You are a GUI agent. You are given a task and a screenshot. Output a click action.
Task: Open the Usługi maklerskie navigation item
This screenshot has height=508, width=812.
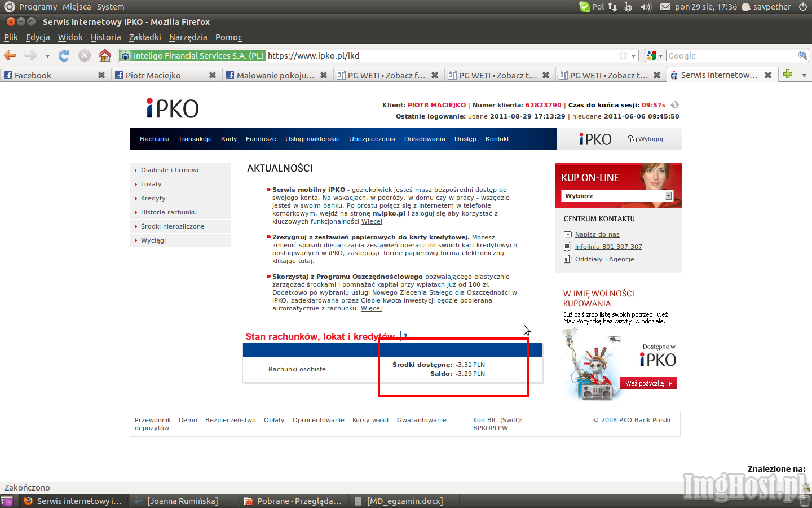click(x=312, y=139)
